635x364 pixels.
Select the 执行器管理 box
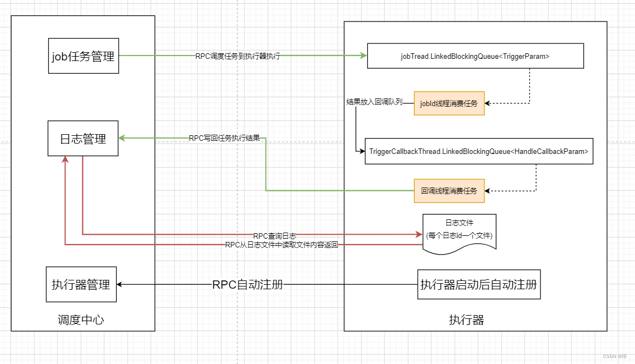pyautogui.click(x=81, y=285)
